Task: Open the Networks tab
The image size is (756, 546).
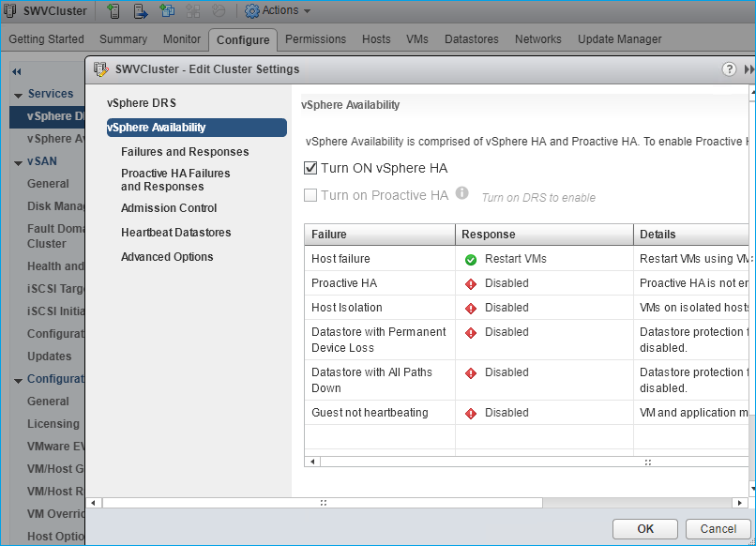Action: click(x=538, y=39)
